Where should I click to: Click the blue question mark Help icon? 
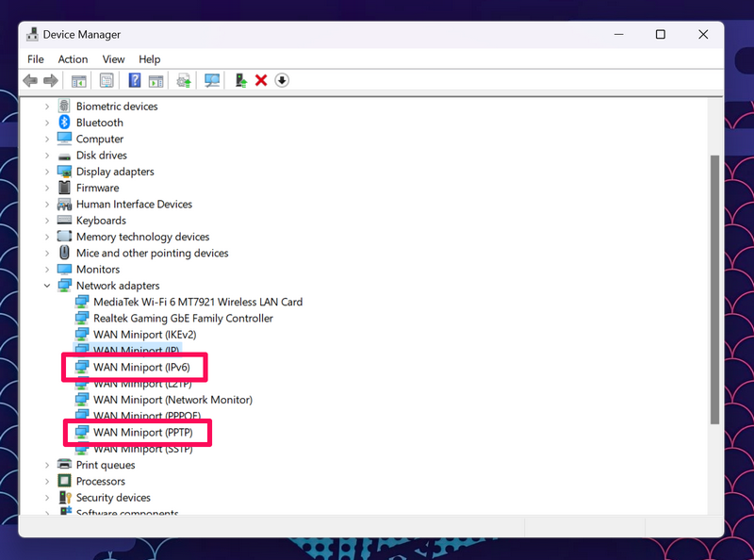(x=135, y=81)
